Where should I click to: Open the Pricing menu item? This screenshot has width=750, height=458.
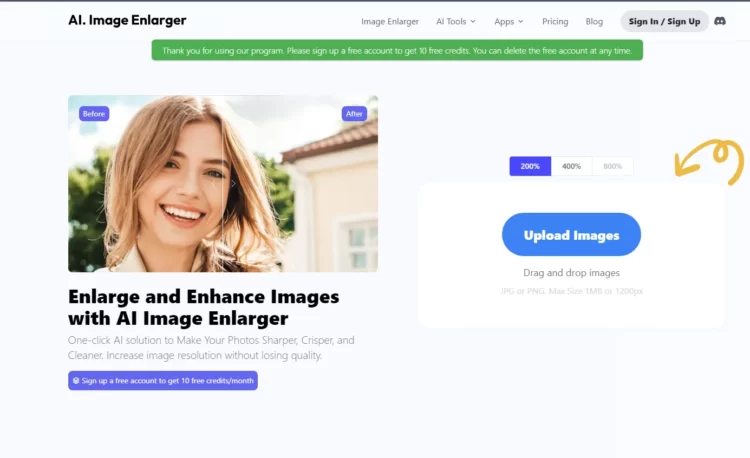pyautogui.click(x=555, y=22)
